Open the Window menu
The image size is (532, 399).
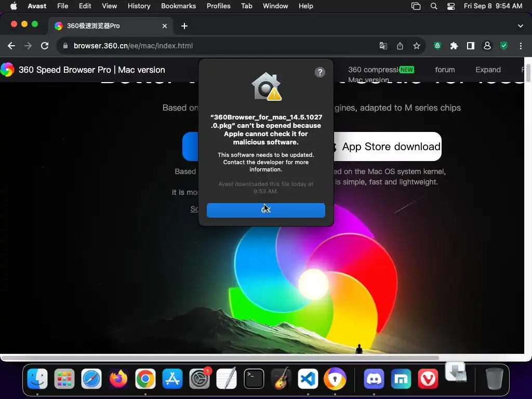click(275, 6)
